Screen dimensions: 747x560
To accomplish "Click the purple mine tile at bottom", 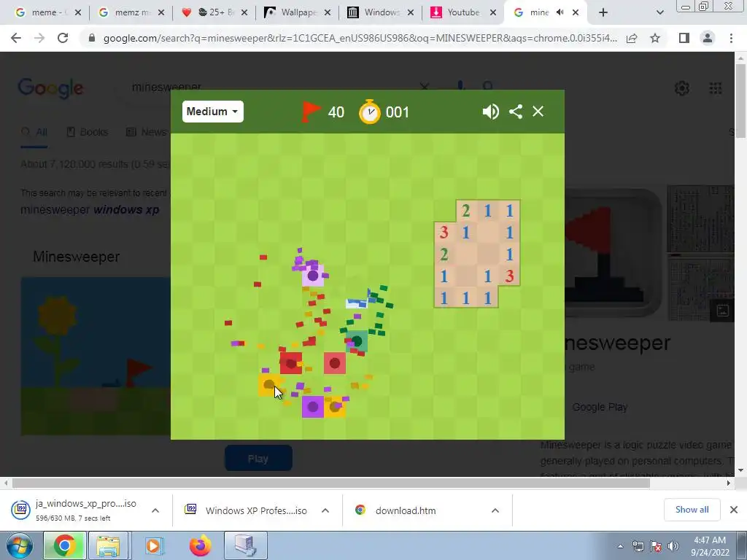I will pos(312,407).
